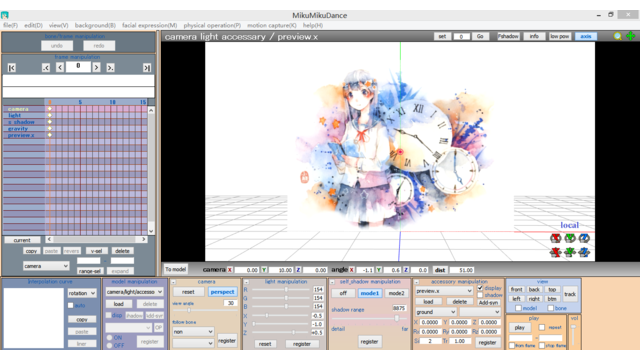Click the play button
Viewport: 640px width, 360px height.
tap(520, 327)
